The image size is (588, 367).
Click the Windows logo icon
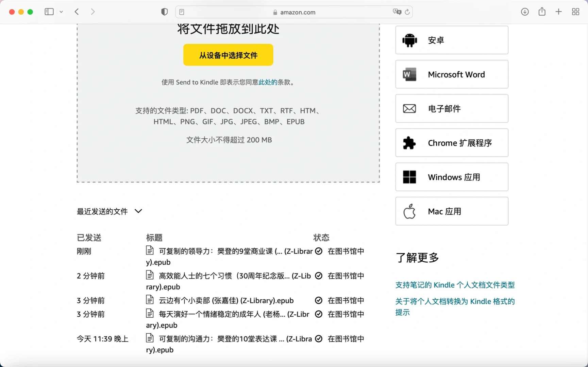(x=409, y=177)
